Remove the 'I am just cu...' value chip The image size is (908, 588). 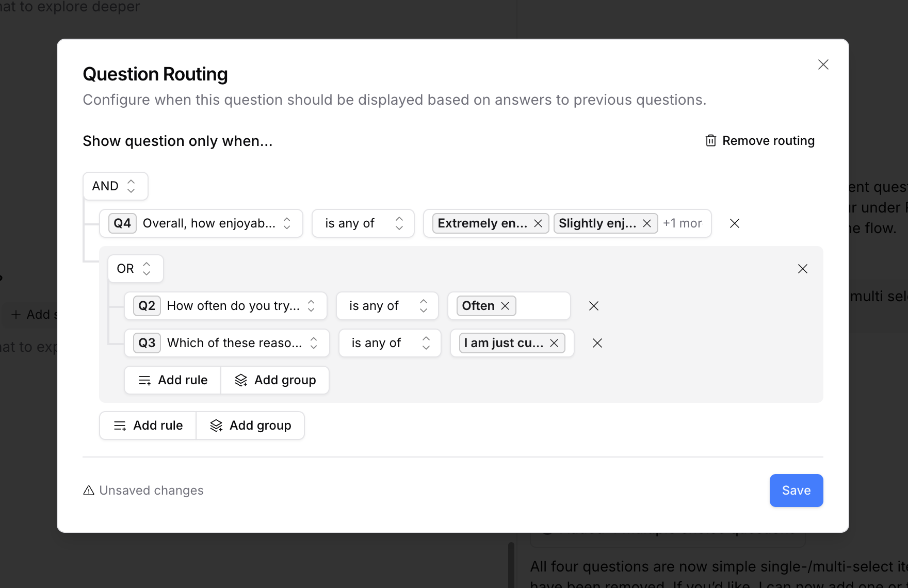[554, 343]
